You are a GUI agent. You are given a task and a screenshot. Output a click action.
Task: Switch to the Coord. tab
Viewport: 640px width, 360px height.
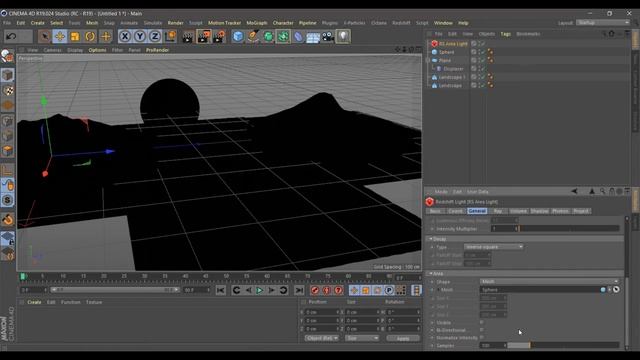coord(455,211)
